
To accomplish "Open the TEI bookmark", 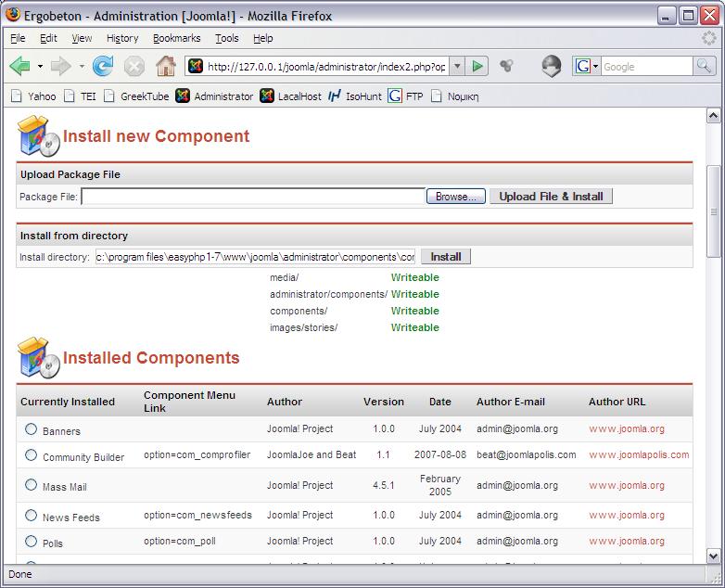I will (x=80, y=96).
